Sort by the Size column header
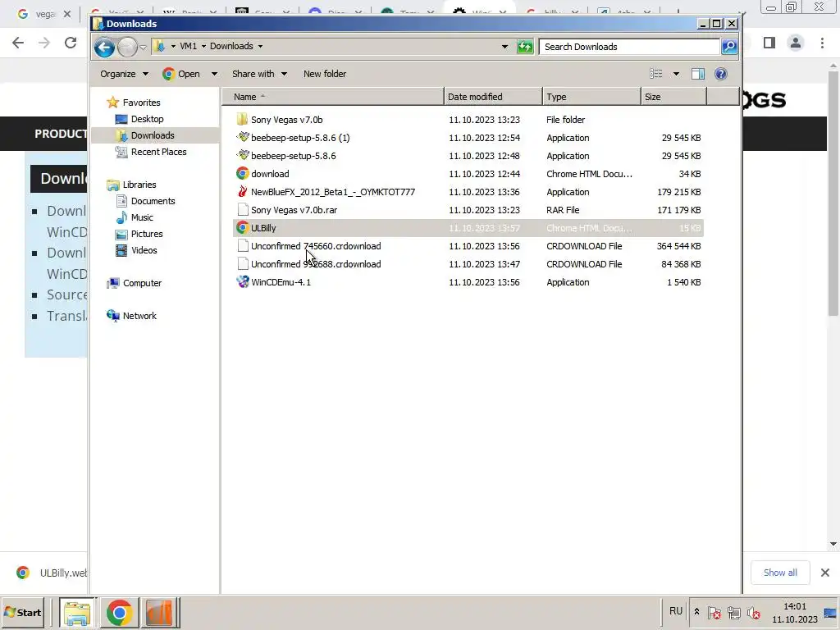The height and width of the screenshot is (630, 840). coord(674,97)
